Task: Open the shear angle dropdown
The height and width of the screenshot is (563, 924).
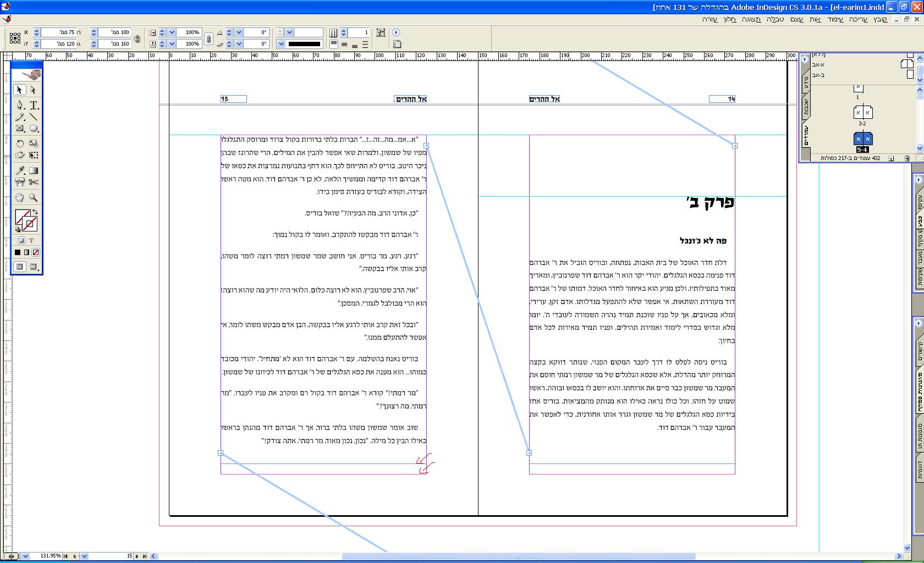Action: 239,44
